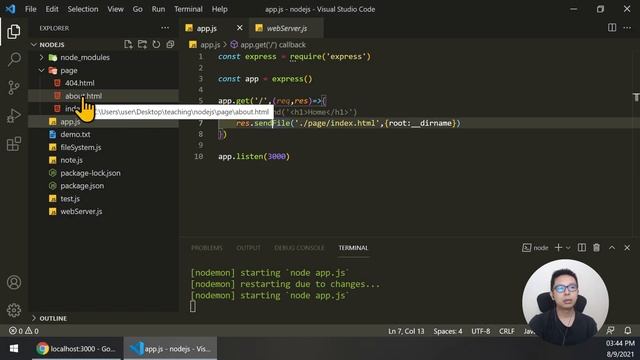The image size is (640, 360).
Task: Open notifications bell in status bar
Action: tap(628, 330)
